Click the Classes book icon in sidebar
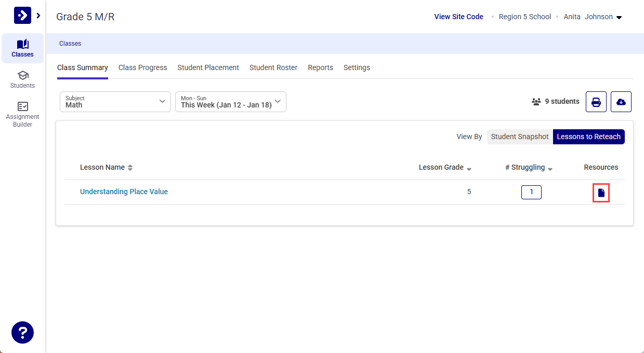This screenshot has height=353, width=644. tap(22, 44)
